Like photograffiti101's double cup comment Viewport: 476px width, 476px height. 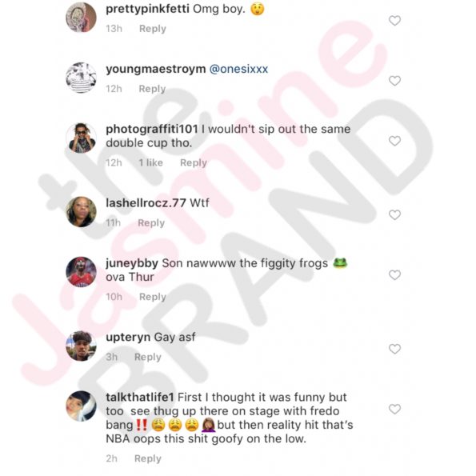[394, 141]
